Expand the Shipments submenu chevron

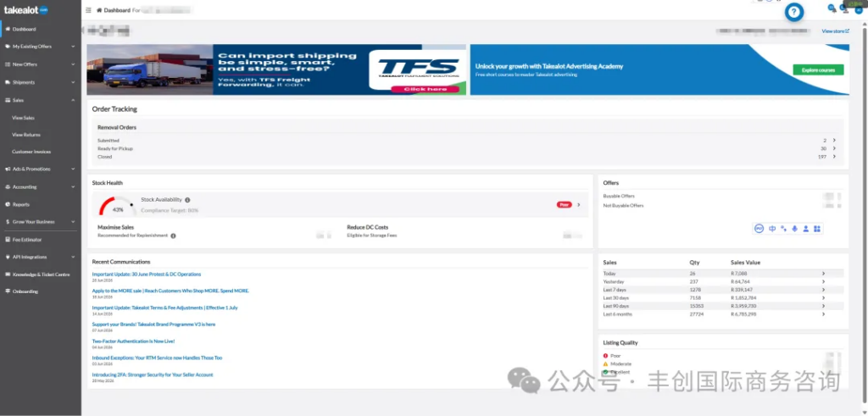click(x=73, y=82)
